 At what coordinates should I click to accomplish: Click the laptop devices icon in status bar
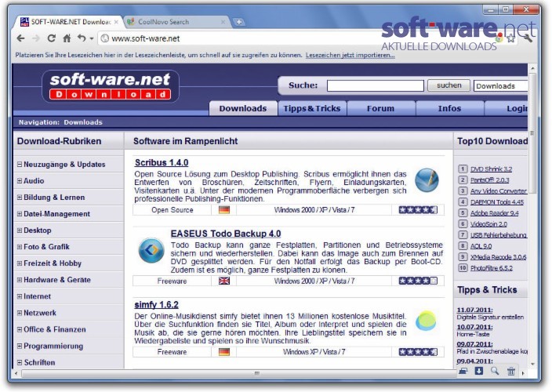[x=463, y=371]
